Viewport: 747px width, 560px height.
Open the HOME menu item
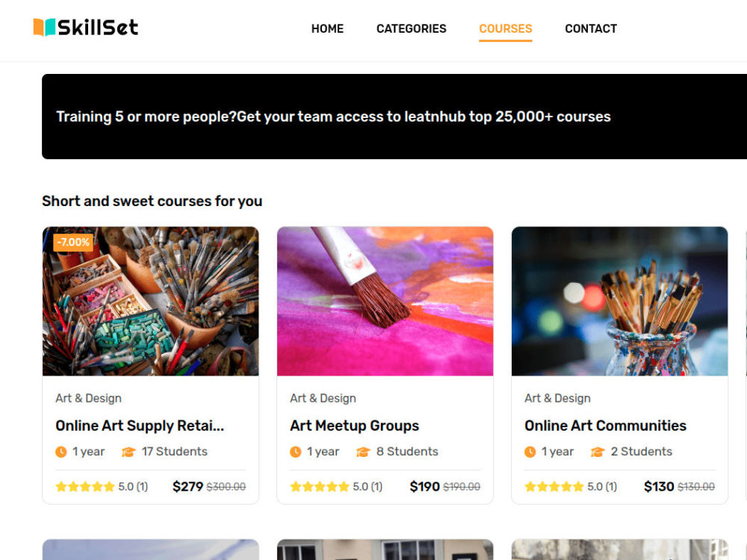[327, 28]
